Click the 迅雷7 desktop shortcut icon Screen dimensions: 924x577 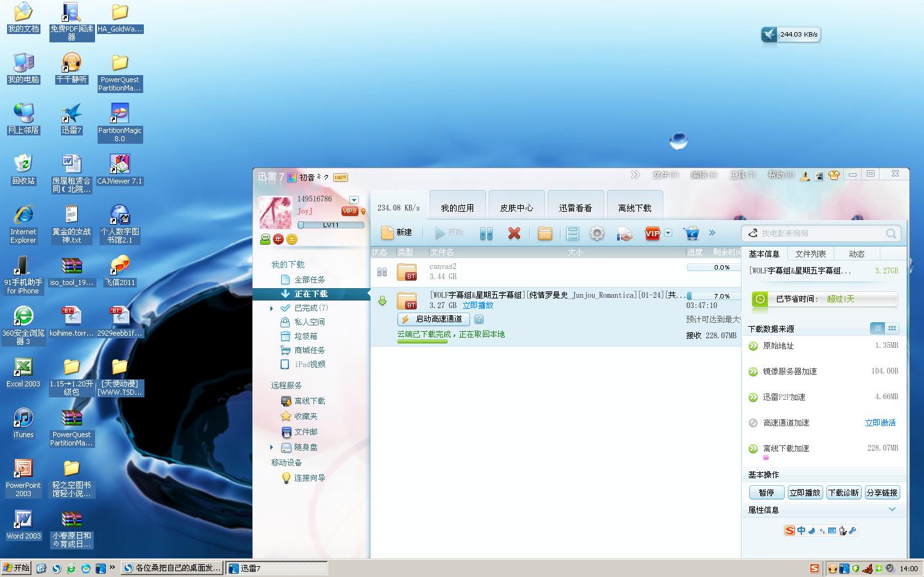click(x=71, y=119)
